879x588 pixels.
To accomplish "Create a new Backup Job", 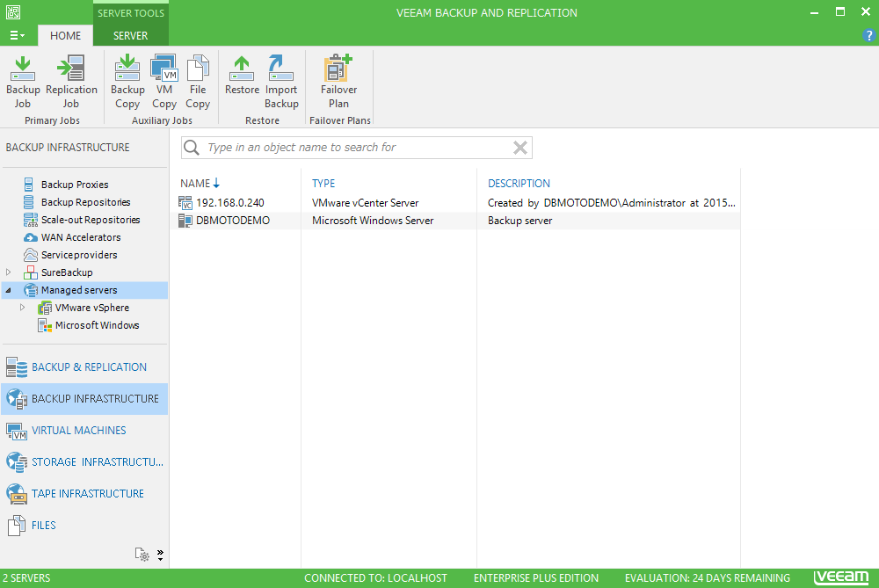I will pyautogui.click(x=23, y=82).
